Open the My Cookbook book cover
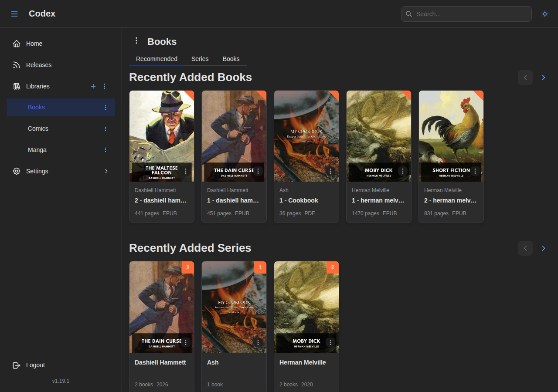Viewport: 558px width, 392px height. [306, 136]
